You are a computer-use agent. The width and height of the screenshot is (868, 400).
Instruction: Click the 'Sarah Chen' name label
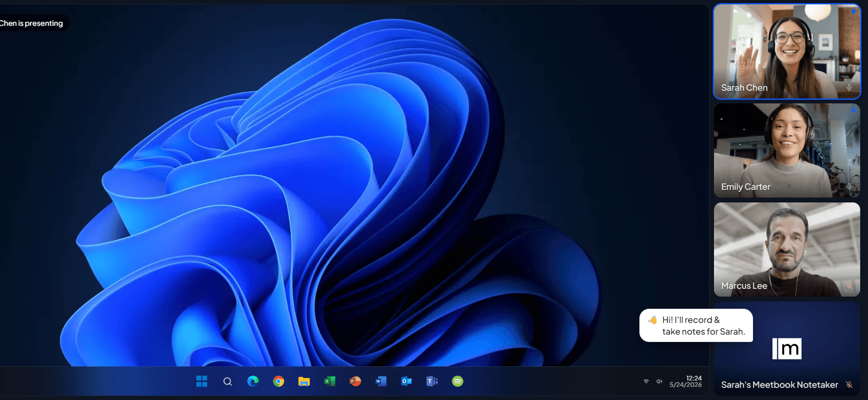744,88
